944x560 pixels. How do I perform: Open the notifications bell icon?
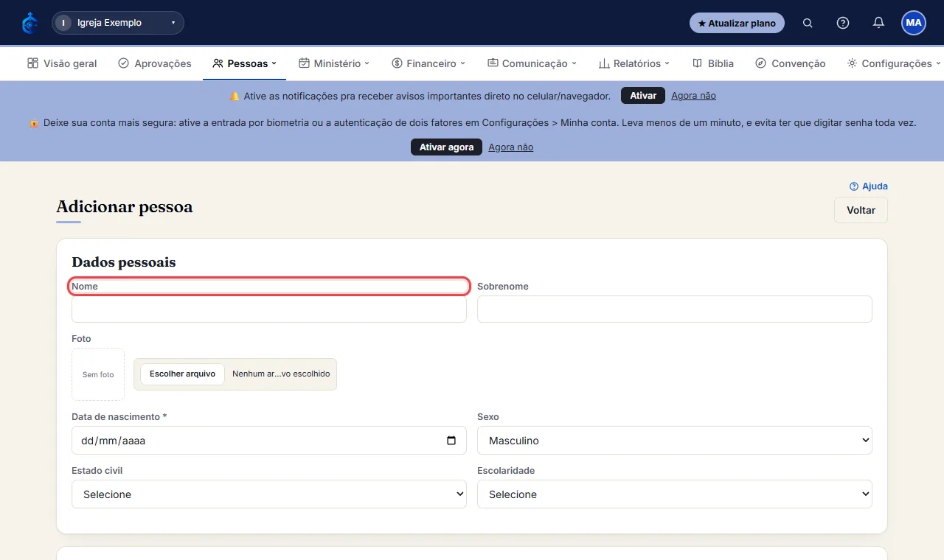point(878,23)
